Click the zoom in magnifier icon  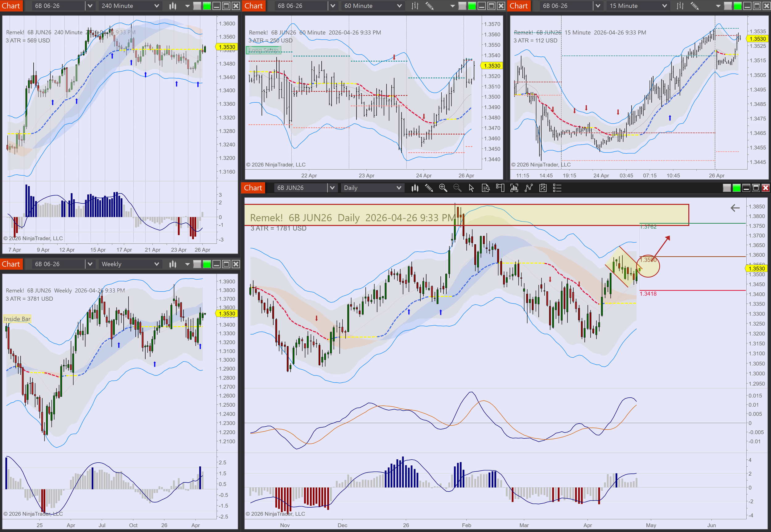pyautogui.click(x=443, y=188)
